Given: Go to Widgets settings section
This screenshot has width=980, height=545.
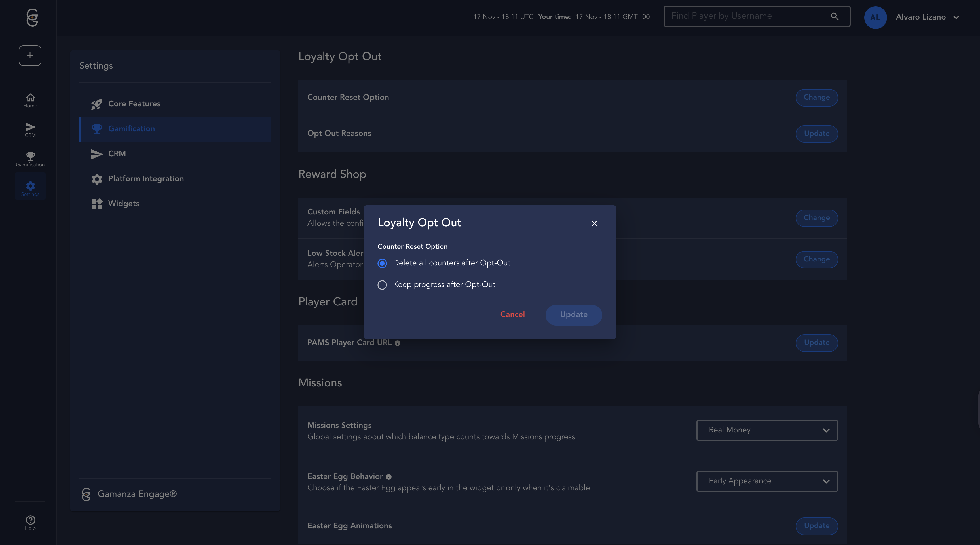Looking at the screenshot, I should (x=123, y=204).
